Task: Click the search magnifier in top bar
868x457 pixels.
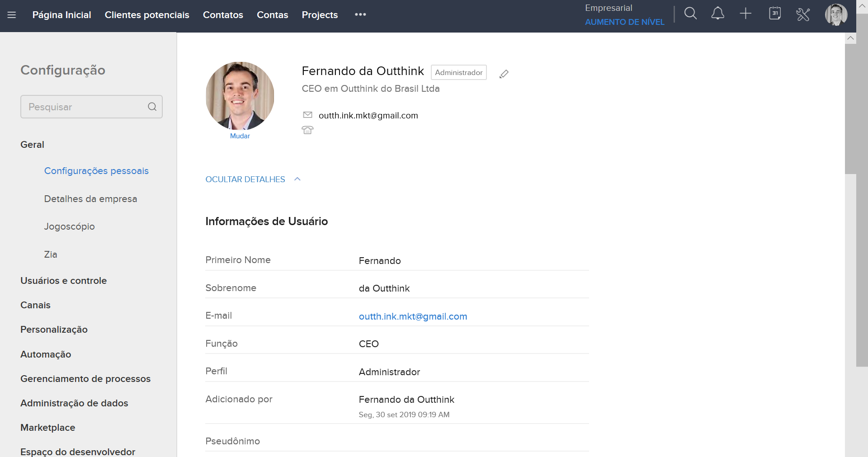Action: point(690,14)
